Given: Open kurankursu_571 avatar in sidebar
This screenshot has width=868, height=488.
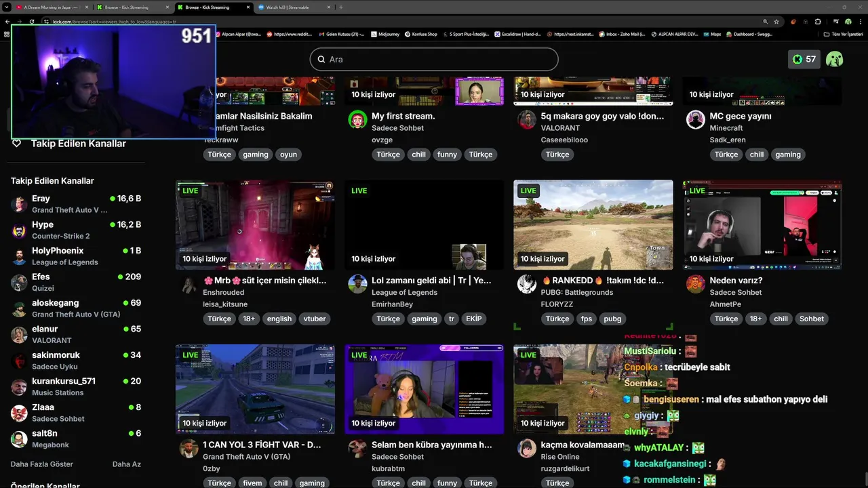Looking at the screenshot, I should 20,387.
